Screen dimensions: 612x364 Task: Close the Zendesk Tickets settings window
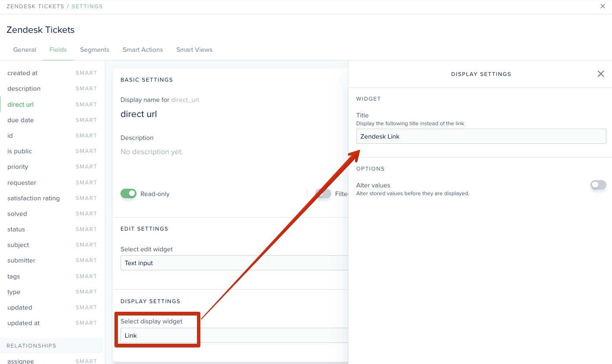click(x=602, y=6)
